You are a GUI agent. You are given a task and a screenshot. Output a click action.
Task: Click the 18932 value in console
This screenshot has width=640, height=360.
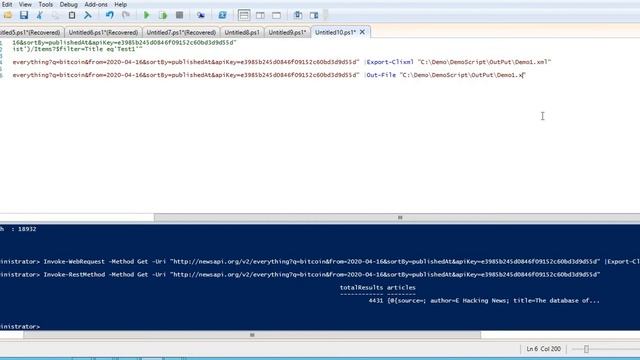point(27,229)
